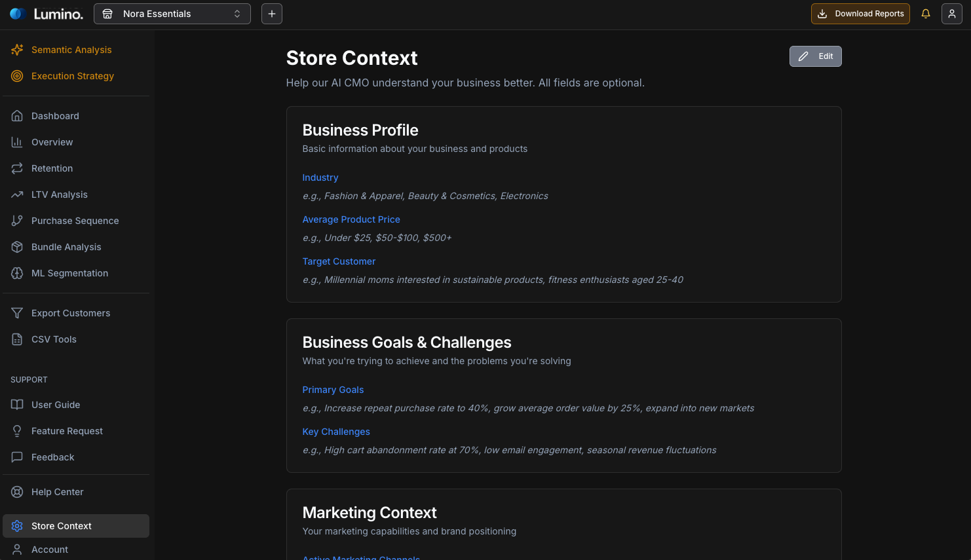Click the Store Context gear icon
971x560 pixels.
tap(17, 525)
